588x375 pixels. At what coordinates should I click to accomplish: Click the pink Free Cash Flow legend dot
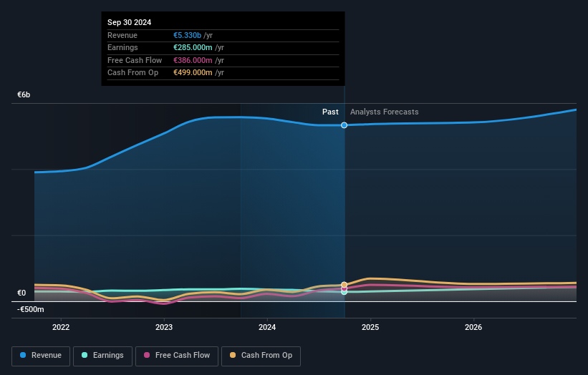click(147, 355)
